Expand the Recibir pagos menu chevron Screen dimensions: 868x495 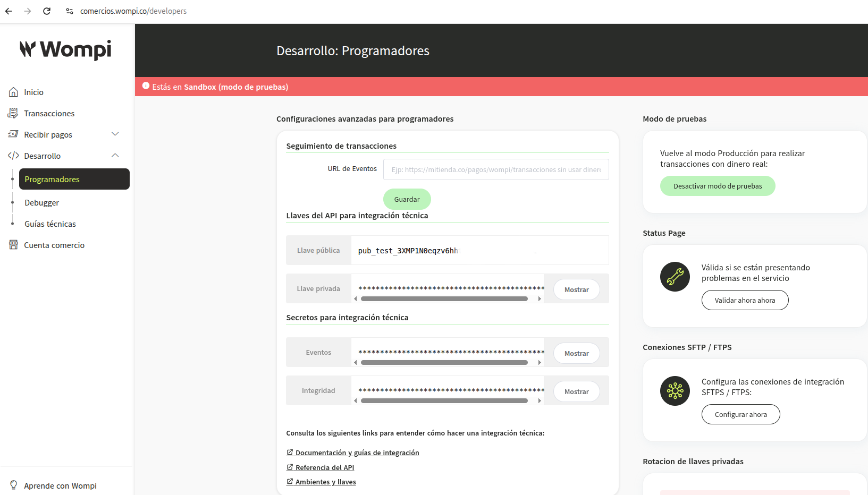[115, 134]
